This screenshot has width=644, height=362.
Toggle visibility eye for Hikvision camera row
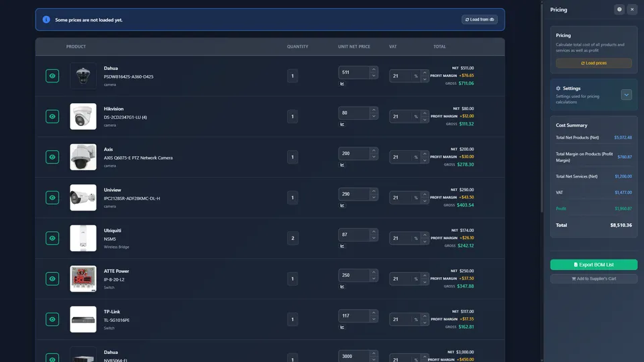52,117
